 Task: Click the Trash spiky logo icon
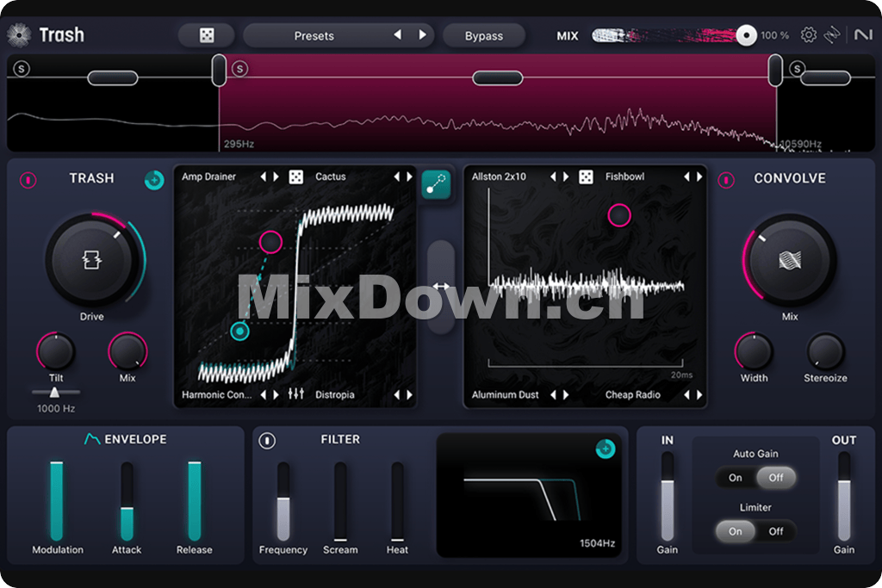point(19,34)
